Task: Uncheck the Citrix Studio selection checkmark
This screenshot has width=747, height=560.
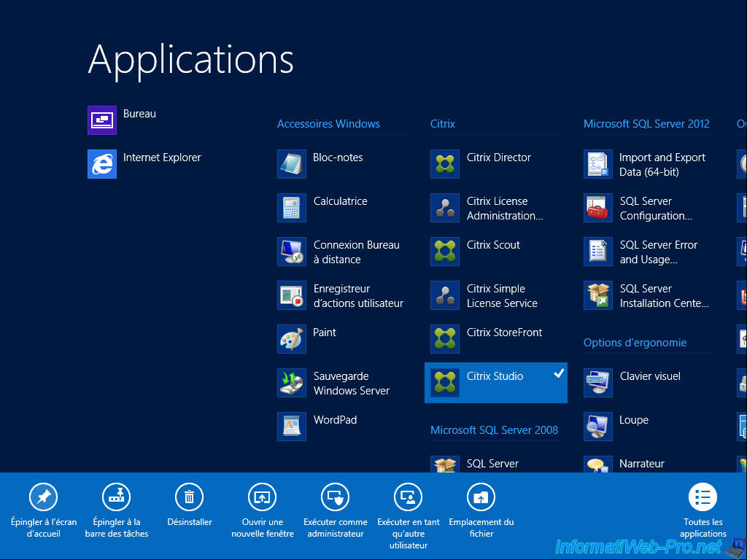Action: pyautogui.click(x=559, y=373)
